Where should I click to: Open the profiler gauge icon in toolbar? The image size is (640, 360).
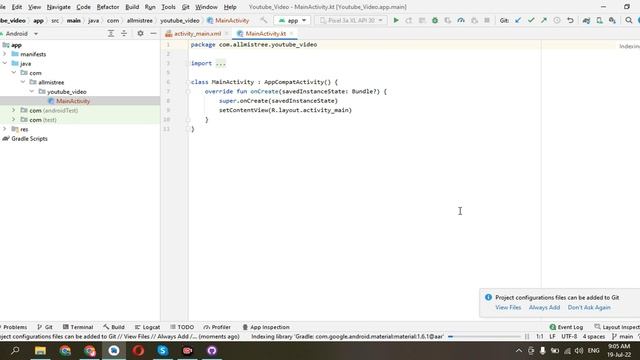coord(461,20)
